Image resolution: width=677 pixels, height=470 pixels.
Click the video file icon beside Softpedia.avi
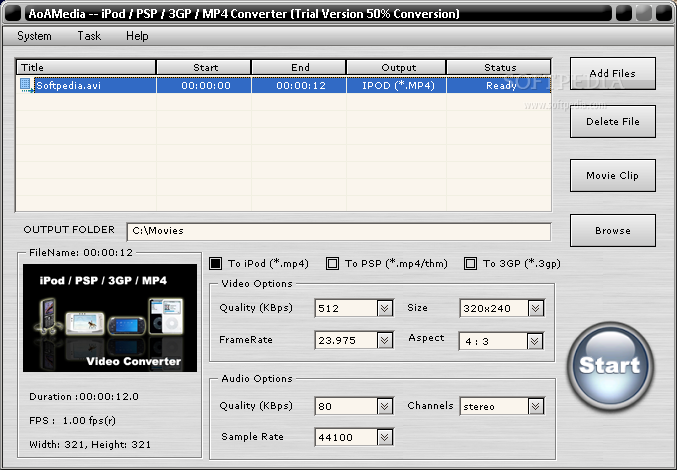(26, 85)
